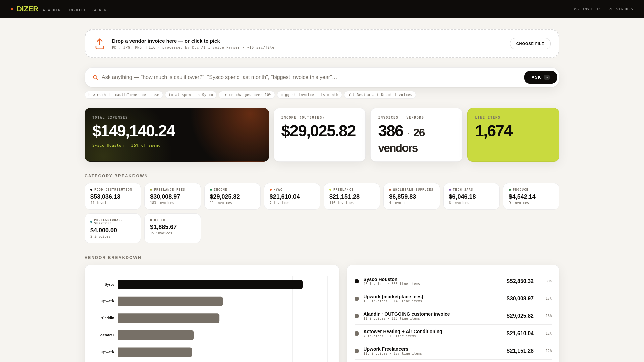The width and height of the screenshot is (644, 362).
Task: Click the Actower Heating + Air Conditioning name
Action: coord(403,331)
